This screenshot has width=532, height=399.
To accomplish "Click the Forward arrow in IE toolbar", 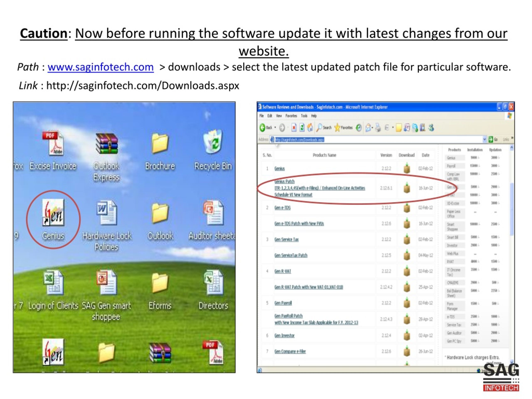I will [282, 128].
